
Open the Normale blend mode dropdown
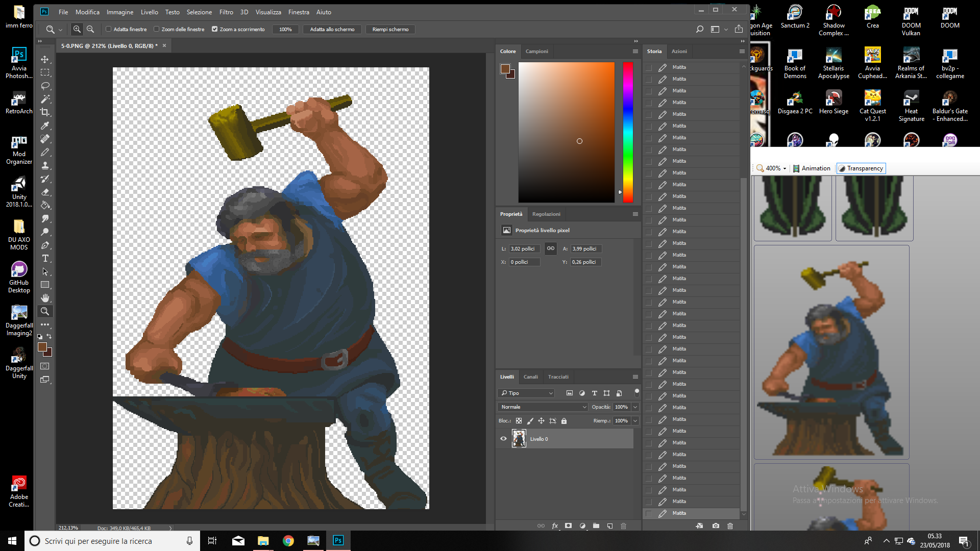543,407
